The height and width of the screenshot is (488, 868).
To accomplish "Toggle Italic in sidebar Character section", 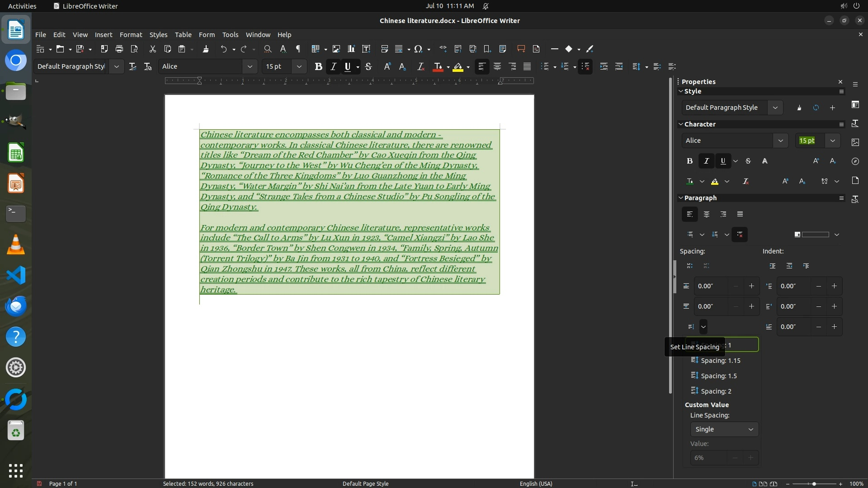I will click(x=706, y=161).
